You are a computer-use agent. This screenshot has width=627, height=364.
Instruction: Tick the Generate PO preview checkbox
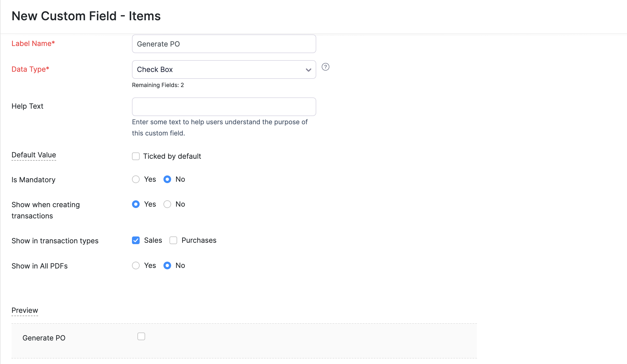point(141,336)
